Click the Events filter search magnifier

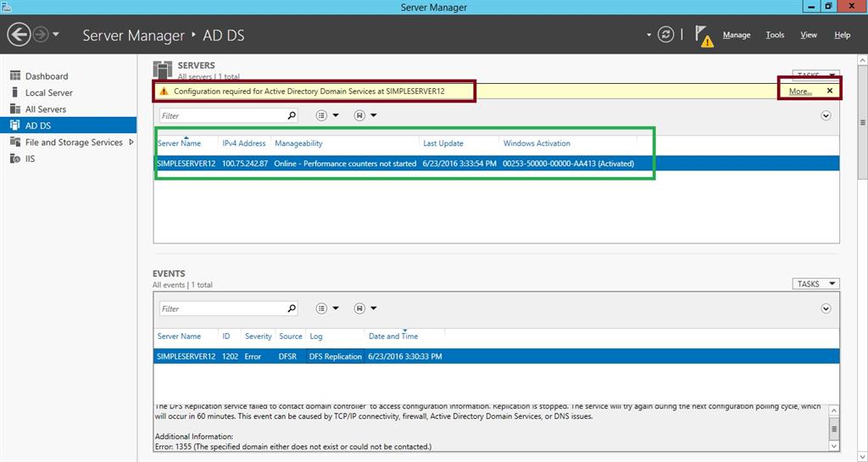(292, 309)
